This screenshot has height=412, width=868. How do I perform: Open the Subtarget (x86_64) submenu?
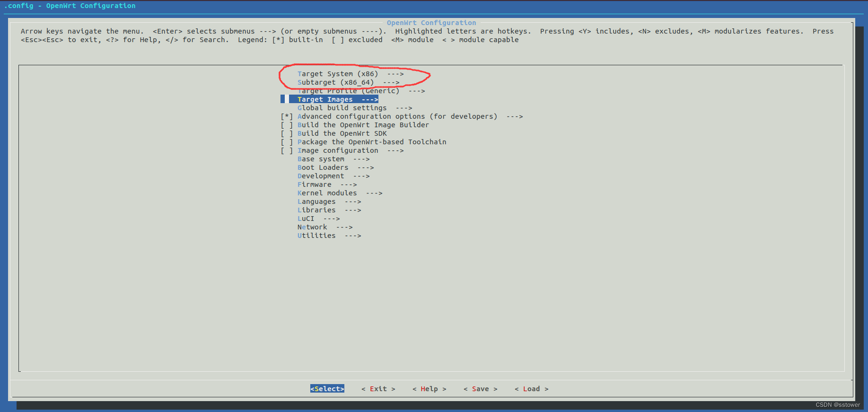348,82
